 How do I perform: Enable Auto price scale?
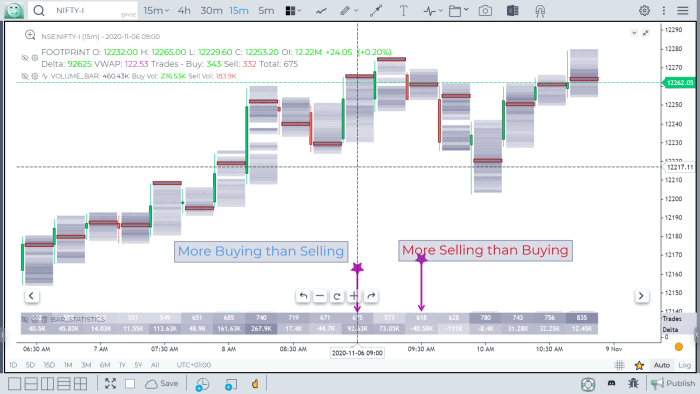tap(662, 365)
